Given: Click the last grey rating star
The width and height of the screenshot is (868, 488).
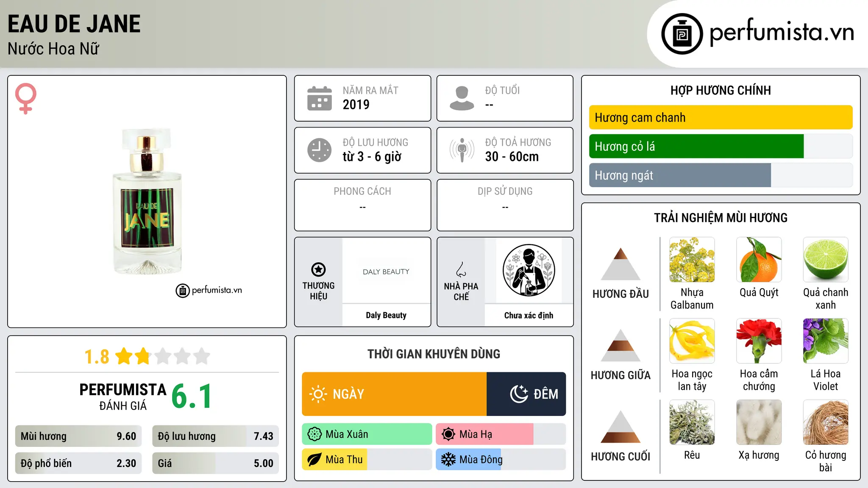Looking at the screenshot, I should click(x=202, y=356).
